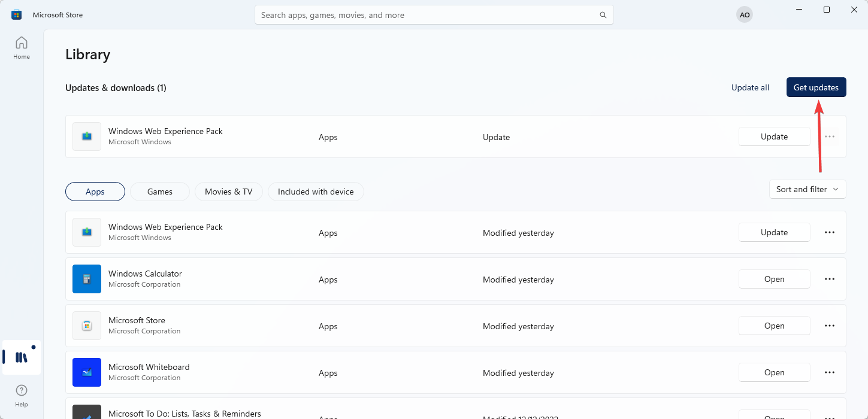Close the Microsoft Store window
868x419 pixels.
854,10
